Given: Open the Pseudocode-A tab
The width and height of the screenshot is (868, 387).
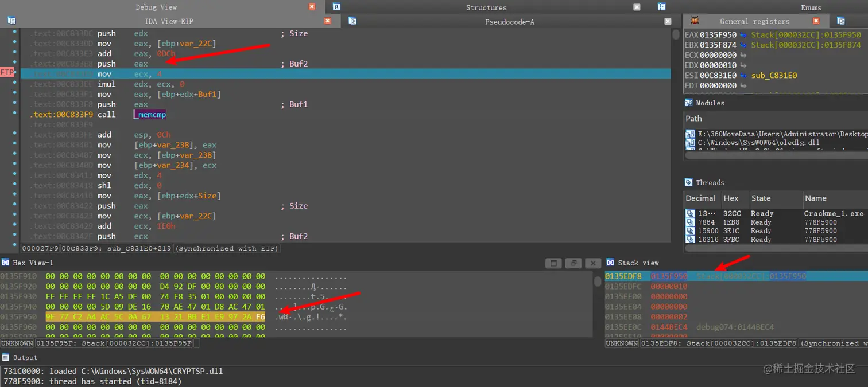Looking at the screenshot, I should click(x=510, y=22).
